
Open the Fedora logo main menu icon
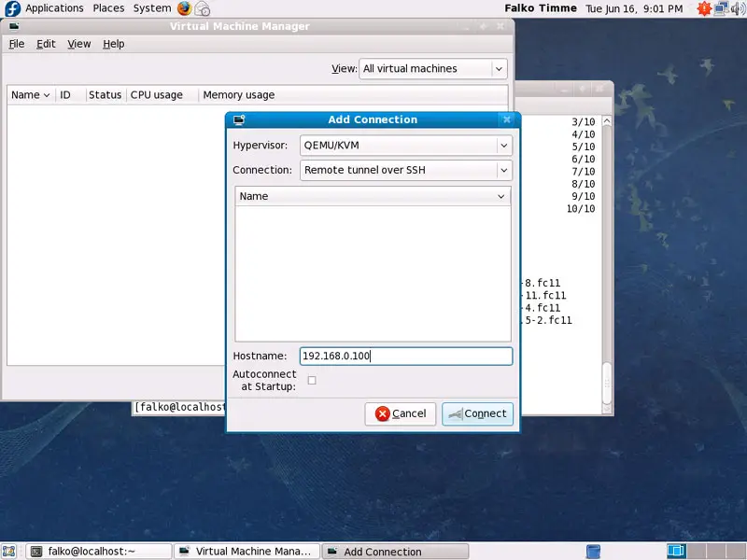coord(12,8)
